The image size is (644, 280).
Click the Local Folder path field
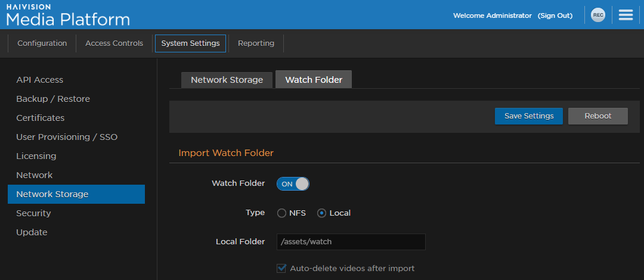[x=351, y=242]
